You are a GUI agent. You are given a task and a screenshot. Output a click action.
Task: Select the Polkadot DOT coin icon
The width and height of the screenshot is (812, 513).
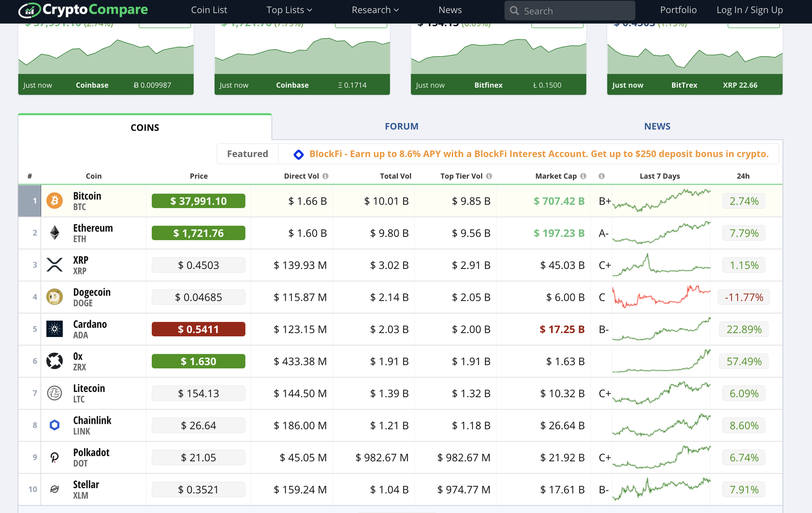pyautogui.click(x=55, y=457)
